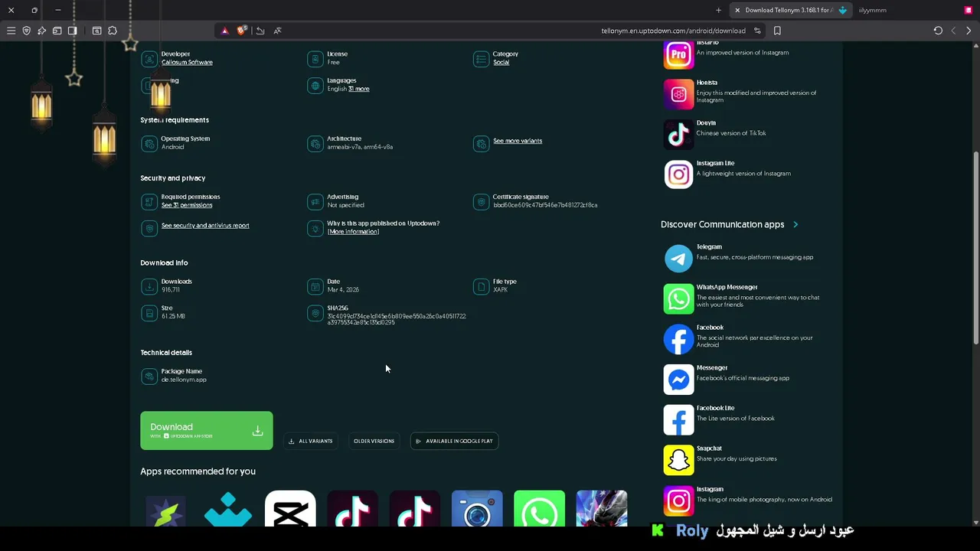Open the Callosum Software developer link
The width and height of the screenshot is (980, 551).
click(x=187, y=62)
